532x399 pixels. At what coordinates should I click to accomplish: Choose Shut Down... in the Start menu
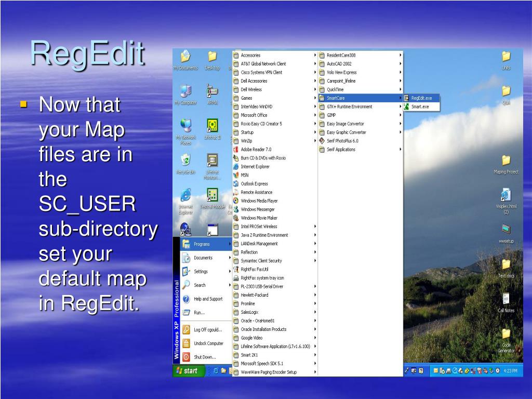point(206,357)
